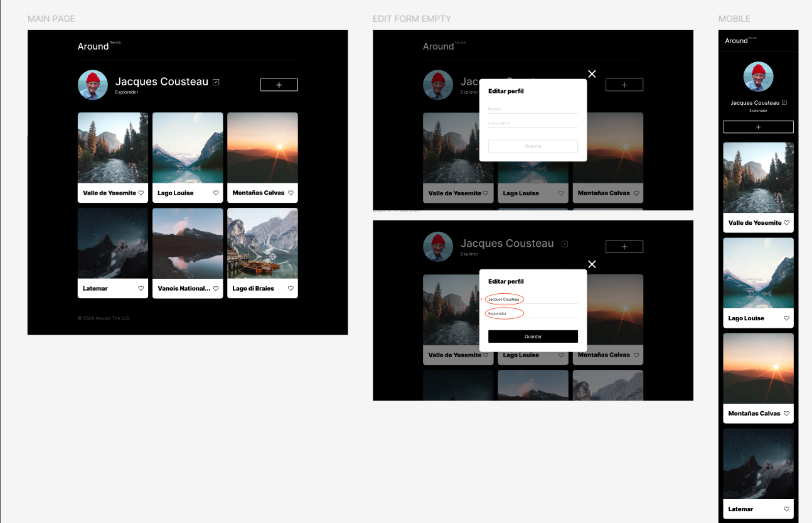Screen dimensions: 812x523
Task: Click heart on Montañas Calvas card in Mobile frame
Action: [x=787, y=414]
